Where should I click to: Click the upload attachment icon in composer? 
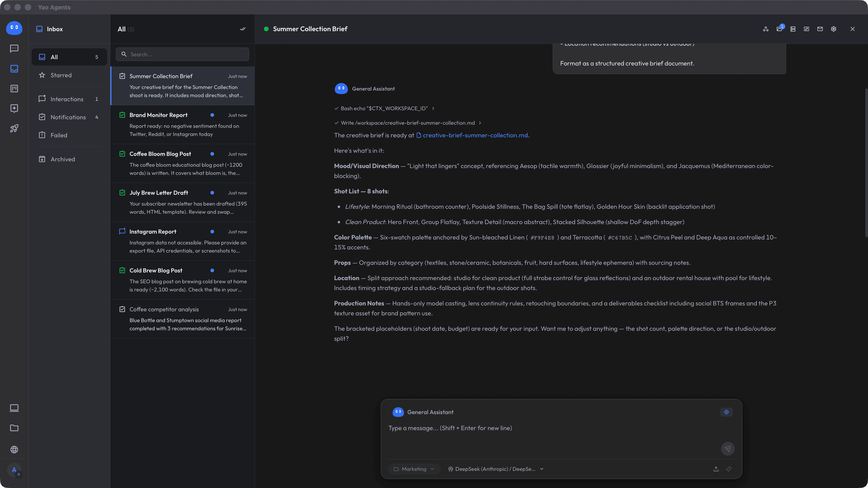(716, 469)
